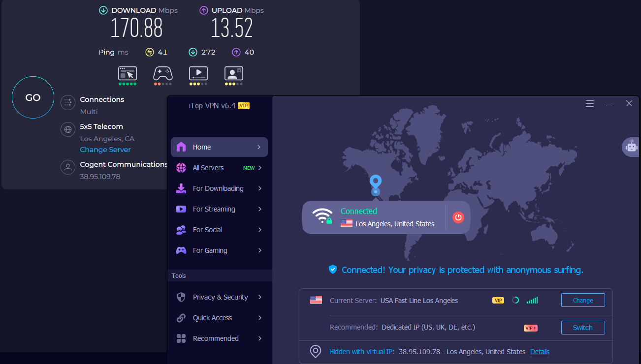Open the robot assistant icon

pos(631,147)
